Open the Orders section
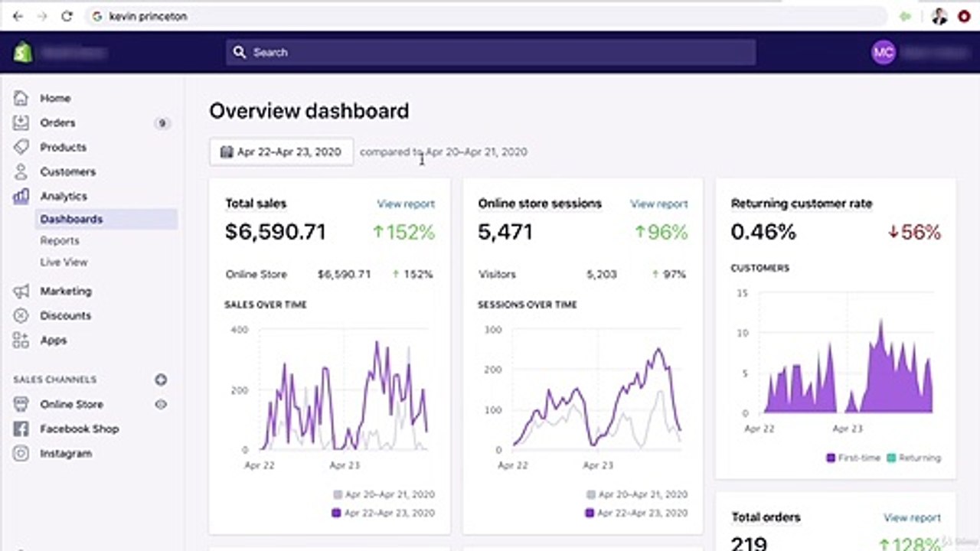This screenshot has width=980, height=551. 57,122
